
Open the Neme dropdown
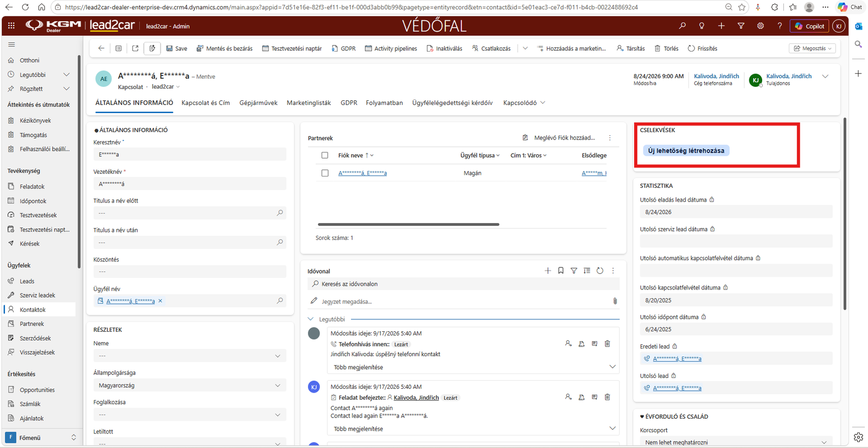click(189, 356)
